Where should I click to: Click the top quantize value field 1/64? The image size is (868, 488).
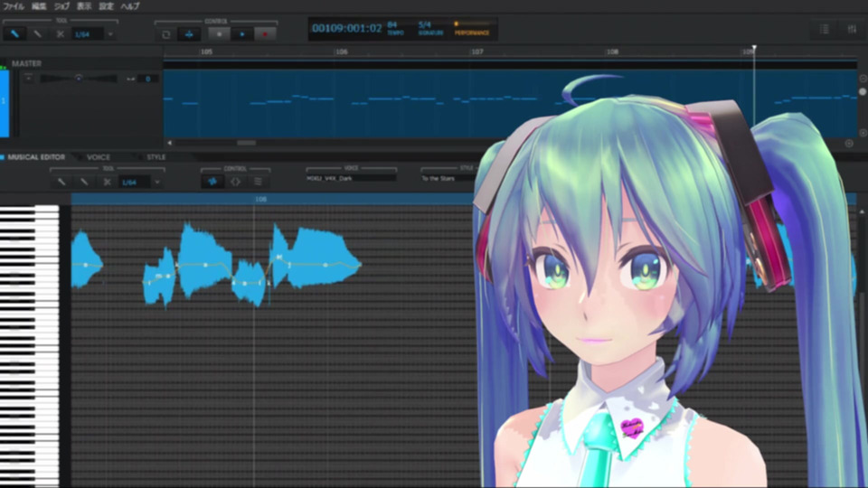[88, 34]
